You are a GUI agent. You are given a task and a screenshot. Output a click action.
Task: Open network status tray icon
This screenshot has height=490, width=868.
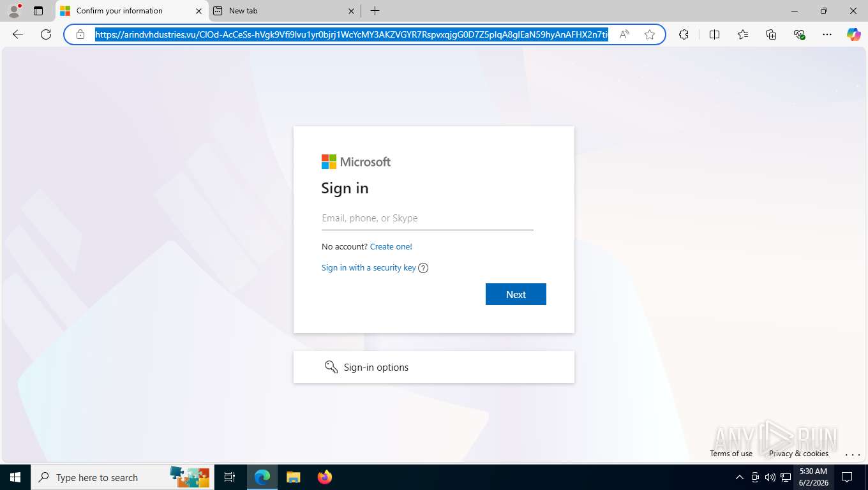click(x=786, y=477)
